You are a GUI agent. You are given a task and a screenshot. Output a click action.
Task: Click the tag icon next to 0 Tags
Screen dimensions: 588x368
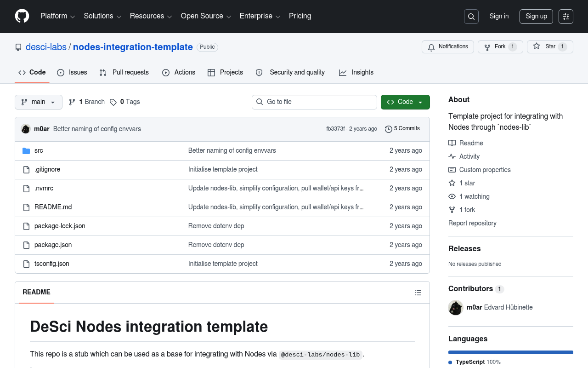click(113, 102)
